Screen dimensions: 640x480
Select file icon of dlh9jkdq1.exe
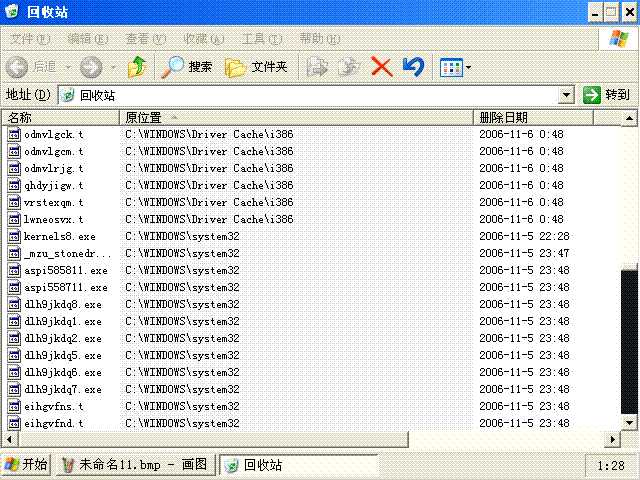[14, 321]
